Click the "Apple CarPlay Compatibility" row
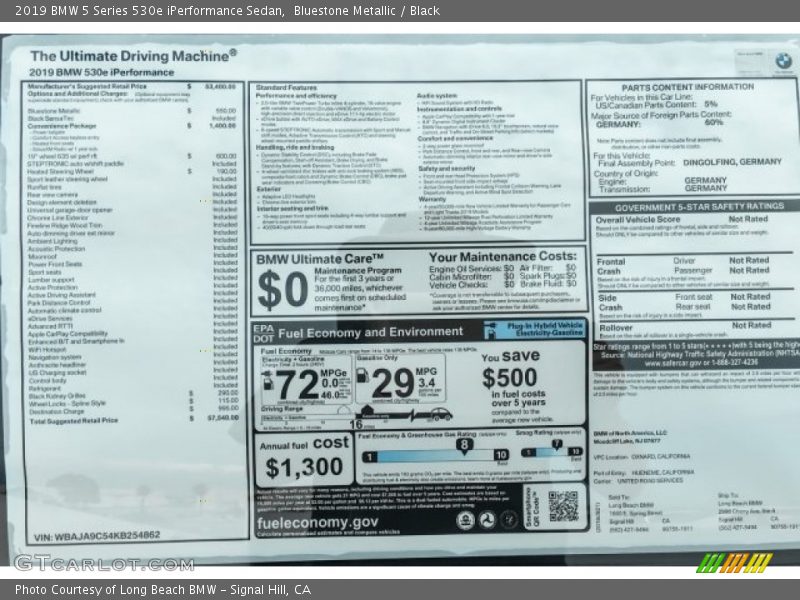800x600 pixels. (132, 334)
